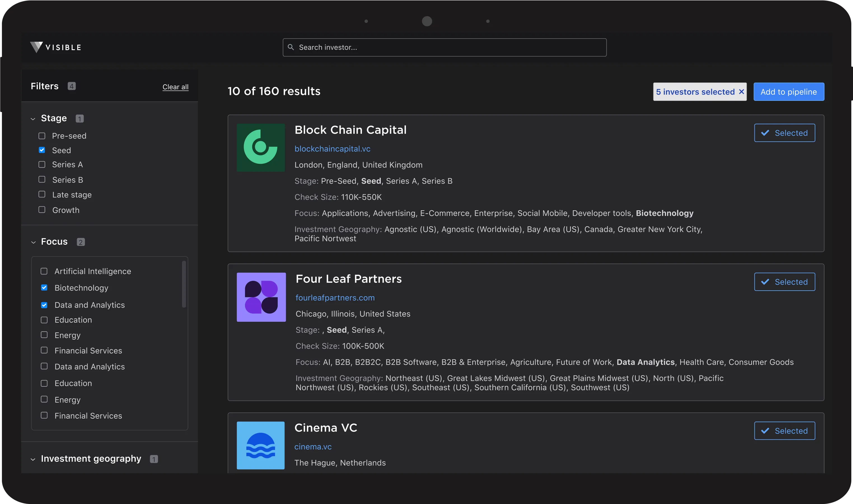Deselect Cinema VC via Selected button
The height and width of the screenshot is (504, 853).
[784, 430]
